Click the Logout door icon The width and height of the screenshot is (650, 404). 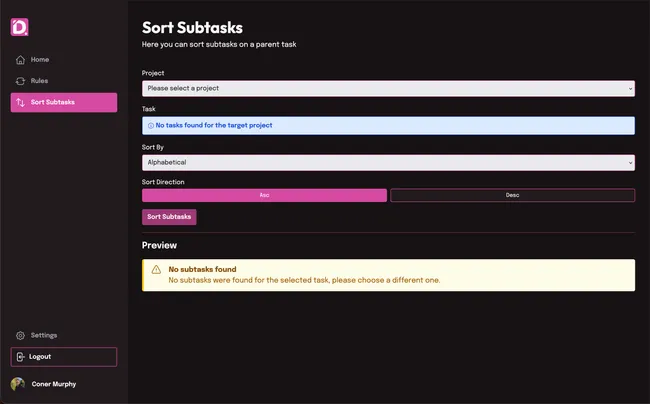point(20,357)
